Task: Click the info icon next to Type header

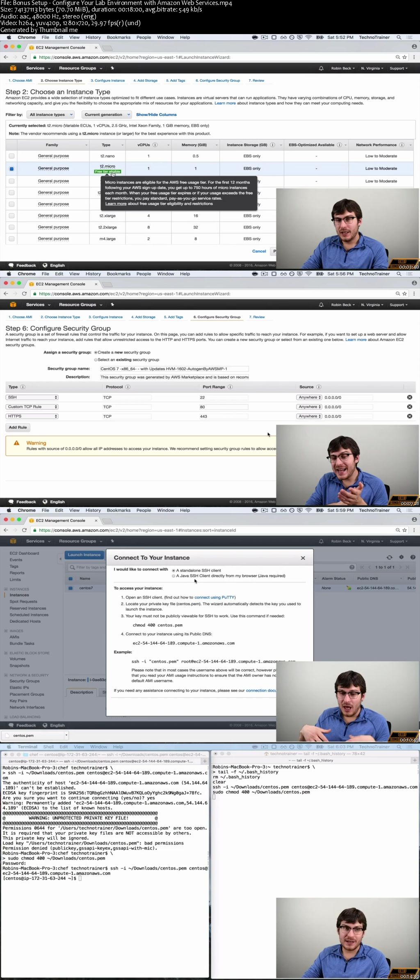Action: (23, 387)
